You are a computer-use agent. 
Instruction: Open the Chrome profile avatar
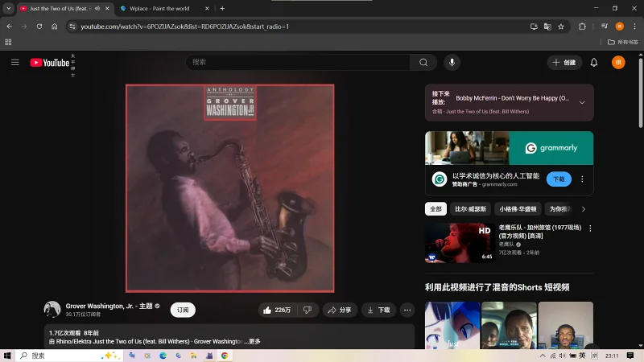coord(619,27)
